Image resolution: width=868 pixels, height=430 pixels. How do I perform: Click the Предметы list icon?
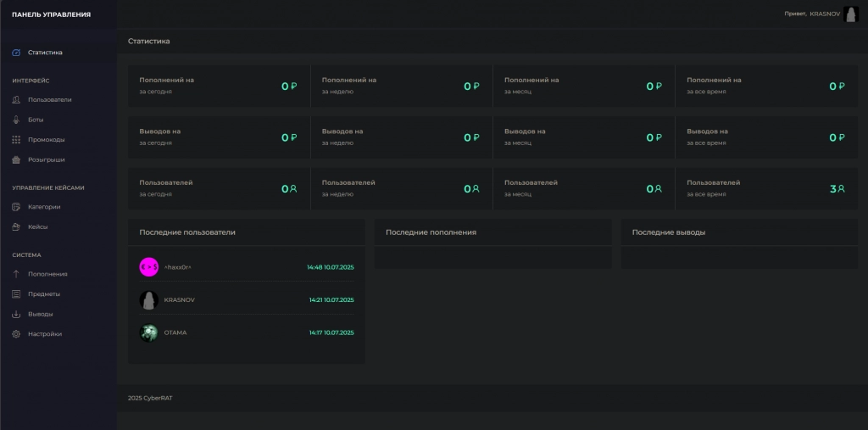click(16, 294)
